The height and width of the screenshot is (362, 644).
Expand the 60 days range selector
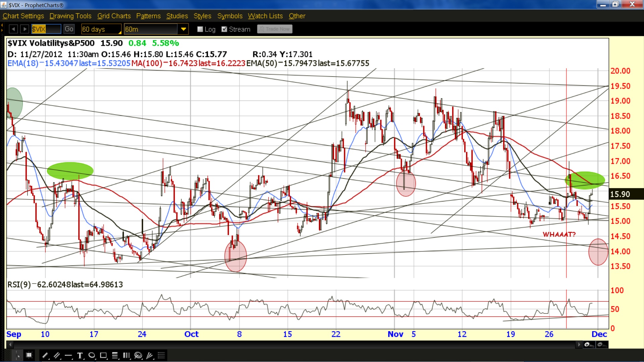(x=101, y=29)
